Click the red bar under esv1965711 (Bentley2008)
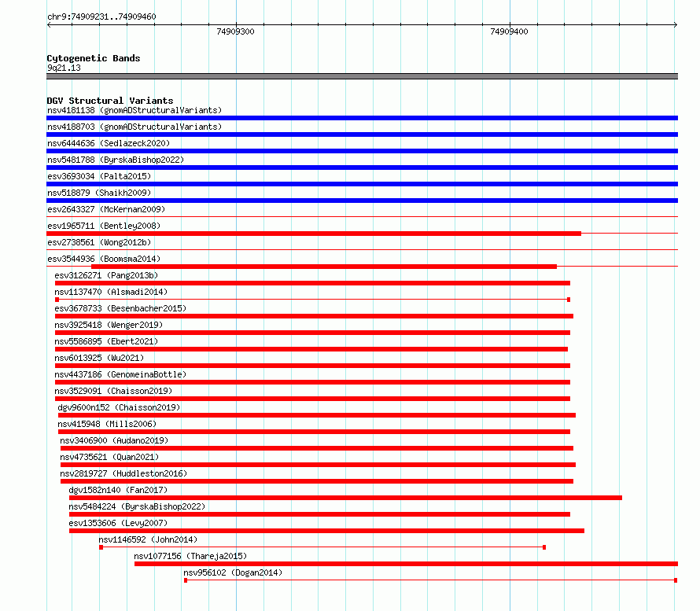Screen dimensions: 700x611 click(x=314, y=234)
